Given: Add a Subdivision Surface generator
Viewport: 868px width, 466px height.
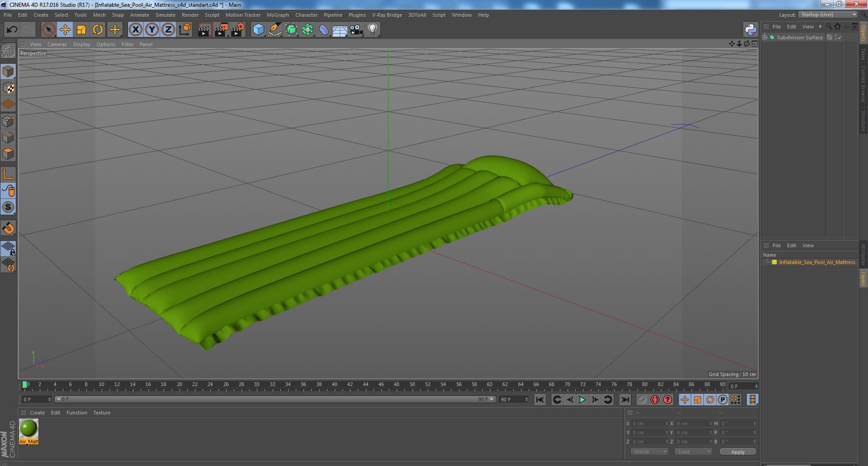Looking at the screenshot, I should pyautogui.click(x=291, y=30).
